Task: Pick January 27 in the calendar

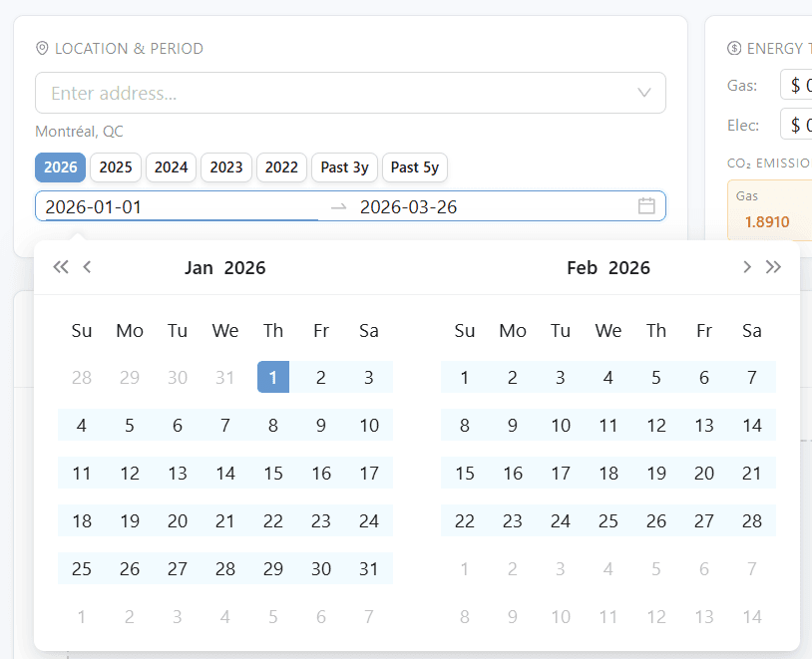Action: coord(178,568)
